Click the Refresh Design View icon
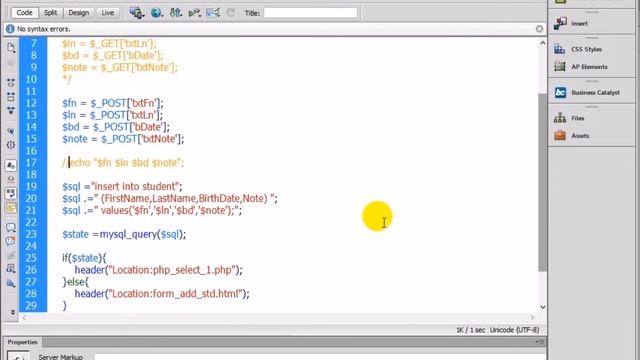This screenshot has width=640, height=360. (231, 13)
